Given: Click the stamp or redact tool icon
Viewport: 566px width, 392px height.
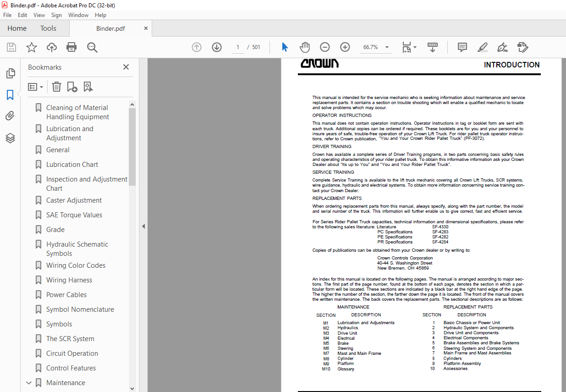Looking at the screenshot, I should (x=523, y=47).
